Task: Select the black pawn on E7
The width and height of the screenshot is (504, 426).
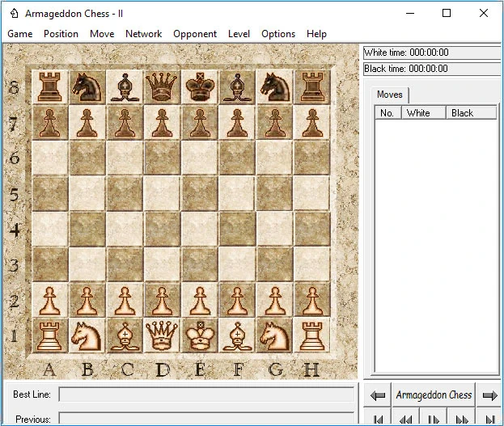Action: pos(200,123)
